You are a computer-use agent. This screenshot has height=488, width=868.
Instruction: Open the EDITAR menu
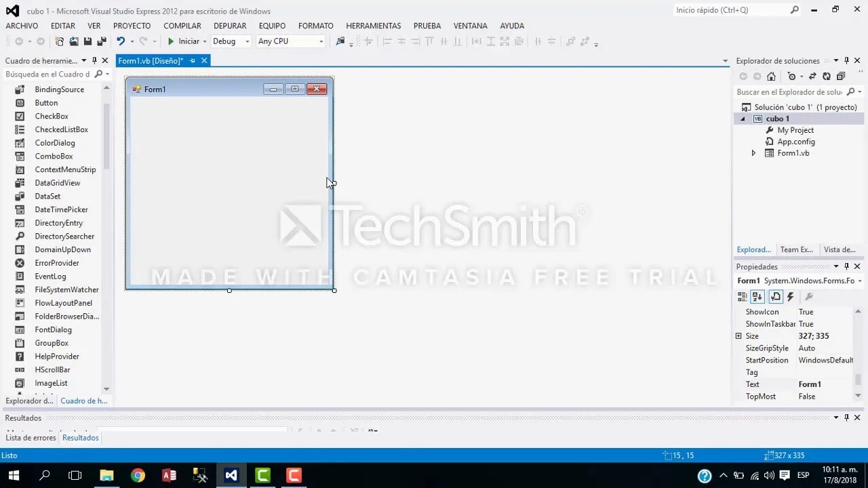click(63, 26)
